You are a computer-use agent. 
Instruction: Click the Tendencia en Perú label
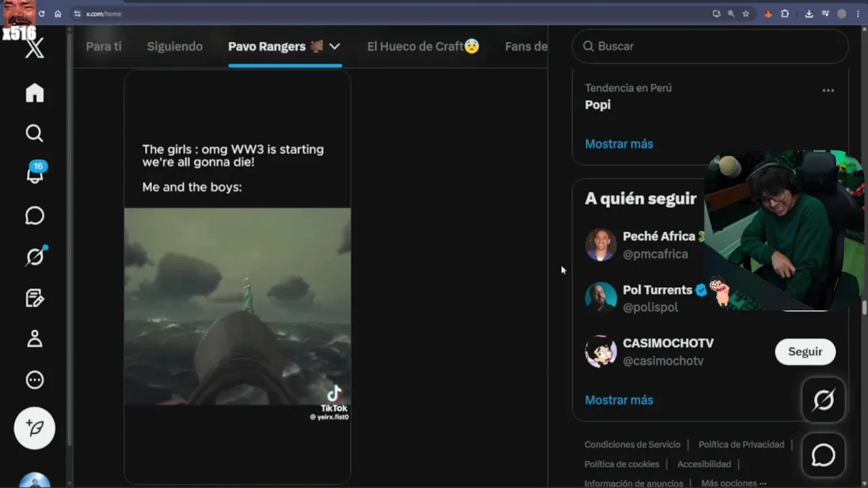[628, 87]
